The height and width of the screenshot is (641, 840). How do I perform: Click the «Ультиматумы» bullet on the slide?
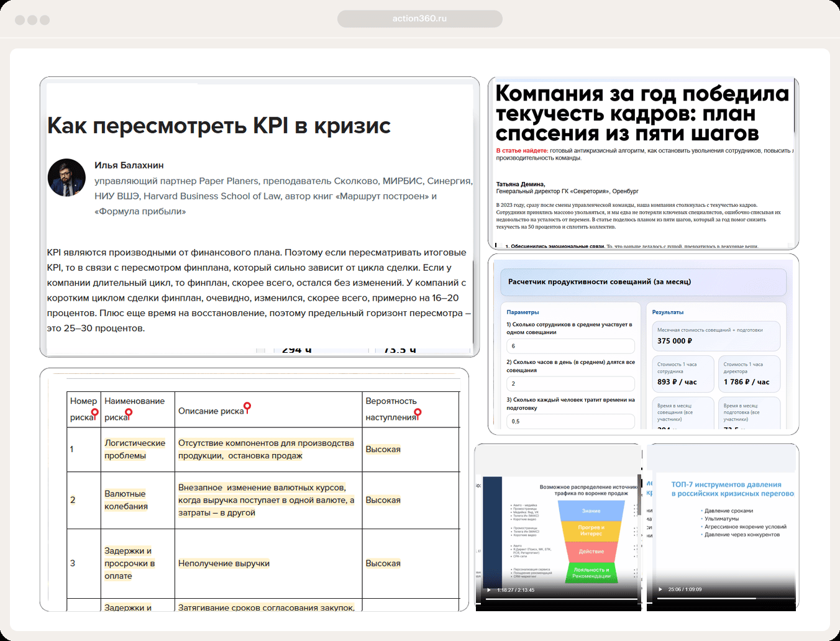coord(721,519)
